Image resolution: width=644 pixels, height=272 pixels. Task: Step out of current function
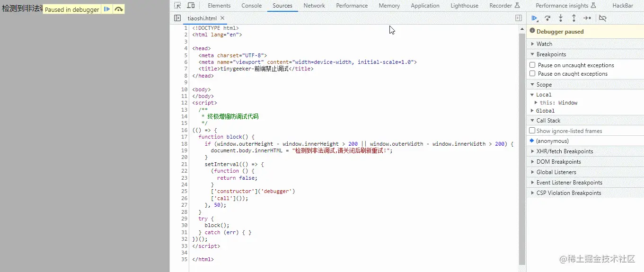tap(574, 18)
